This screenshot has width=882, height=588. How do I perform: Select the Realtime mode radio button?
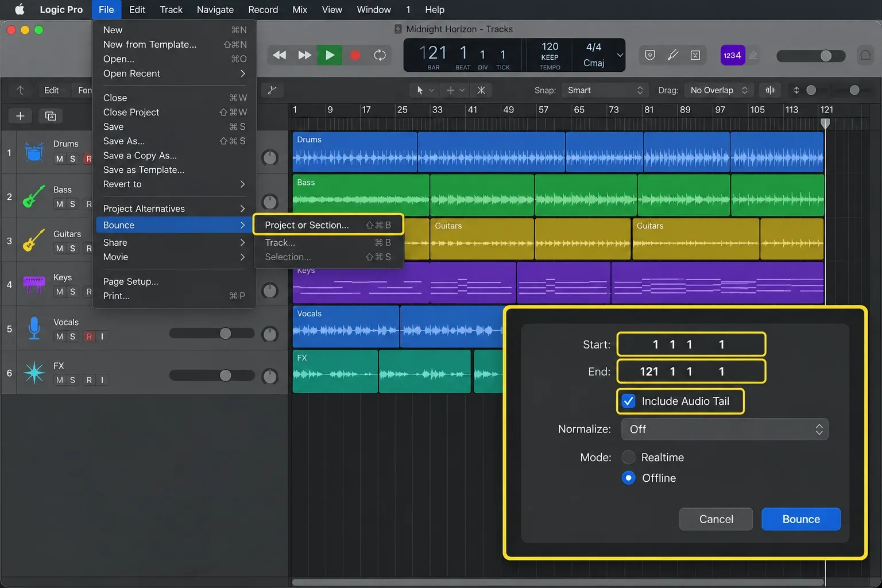pos(629,457)
